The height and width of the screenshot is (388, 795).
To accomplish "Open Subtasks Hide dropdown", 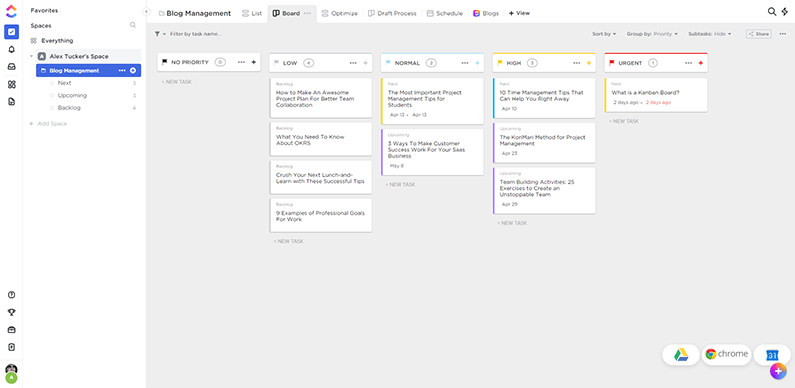I will (710, 34).
